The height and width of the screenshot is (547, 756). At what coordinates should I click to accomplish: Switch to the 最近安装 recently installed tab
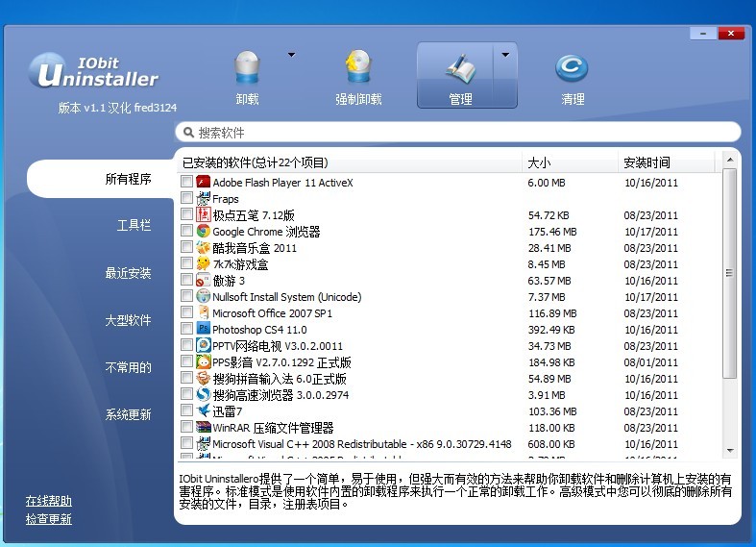(128, 273)
